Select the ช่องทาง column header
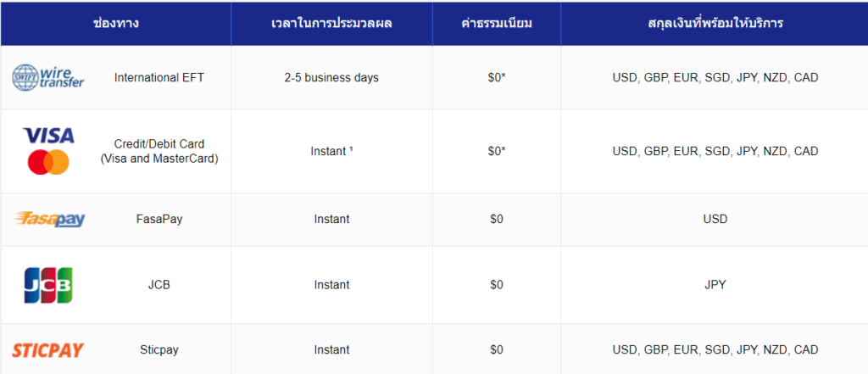 (x=116, y=23)
